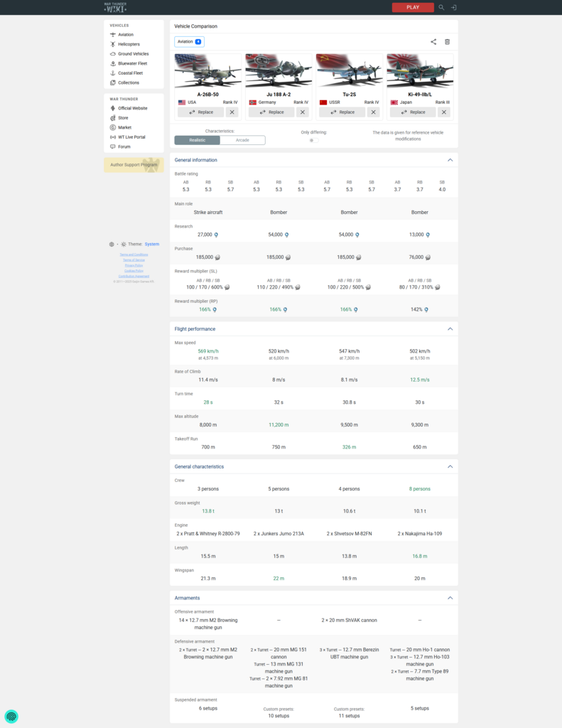Open Collections menu item
The width and height of the screenshot is (562, 728).
coord(129,82)
